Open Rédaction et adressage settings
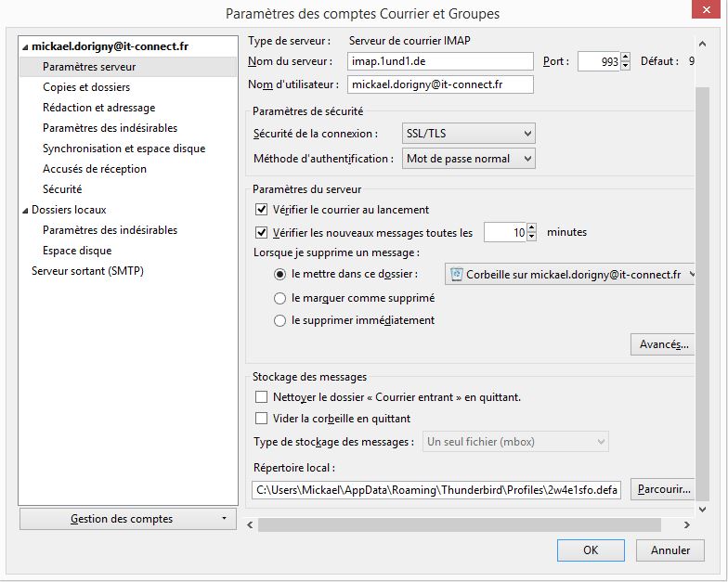Viewport: 728px width, 582px height. (x=98, y=108)
